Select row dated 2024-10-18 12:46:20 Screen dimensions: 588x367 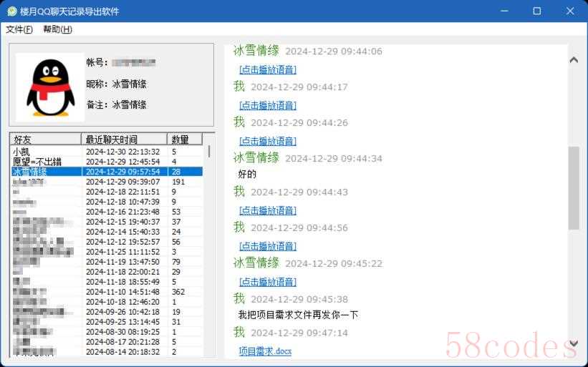(107, 302)
